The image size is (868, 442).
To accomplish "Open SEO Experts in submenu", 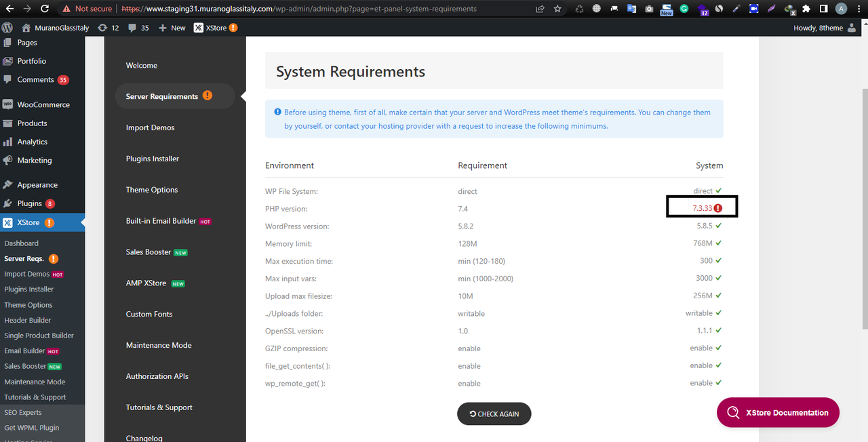I will 23,412.
